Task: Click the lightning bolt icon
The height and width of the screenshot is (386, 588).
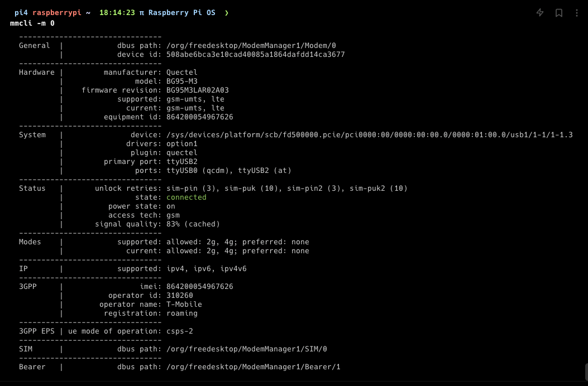Action: (x=540, y=12)
